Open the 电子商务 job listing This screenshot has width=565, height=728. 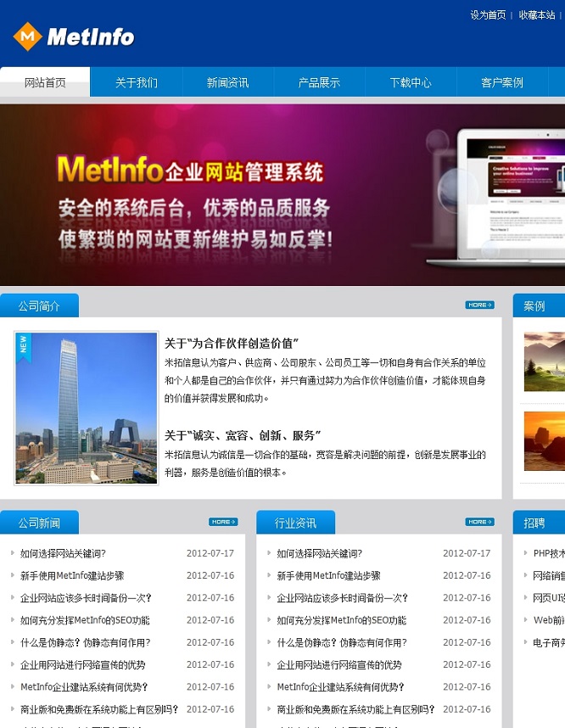click(x=549, y=642)
